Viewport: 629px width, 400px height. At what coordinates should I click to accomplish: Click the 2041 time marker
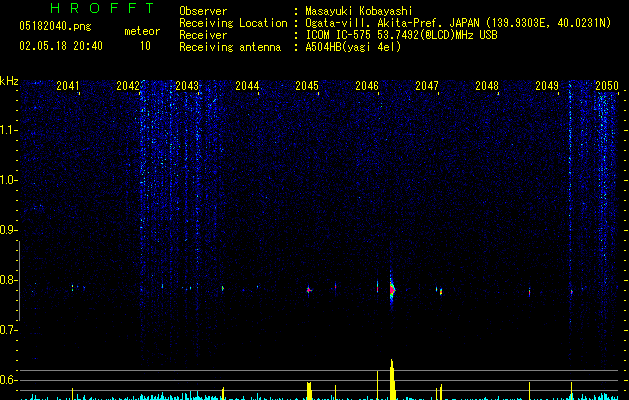[x=68, y=86]
